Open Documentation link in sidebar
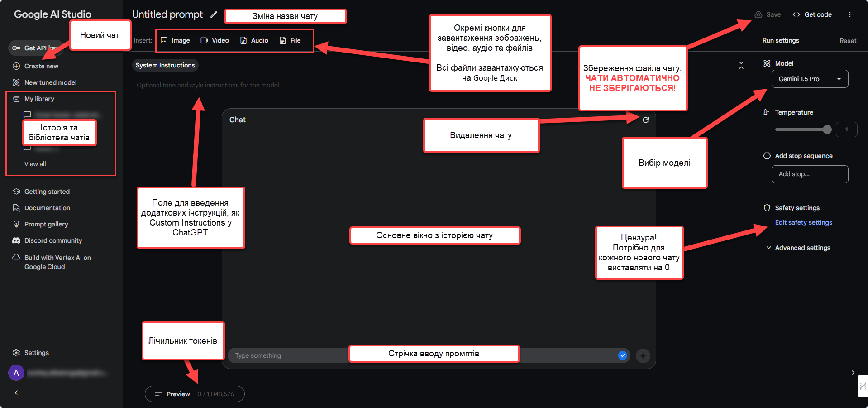 tap(41, 208)
